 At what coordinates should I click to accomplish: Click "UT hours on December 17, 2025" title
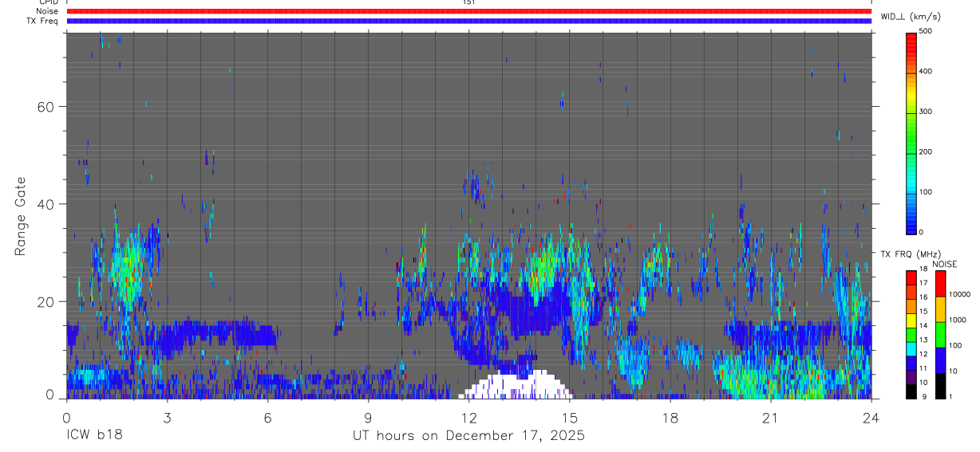(468, 436)
